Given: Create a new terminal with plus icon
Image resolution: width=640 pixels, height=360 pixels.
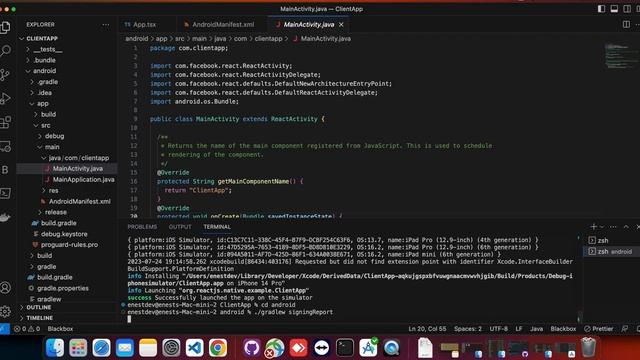Looking at the screenshot, I should point(593,227).
